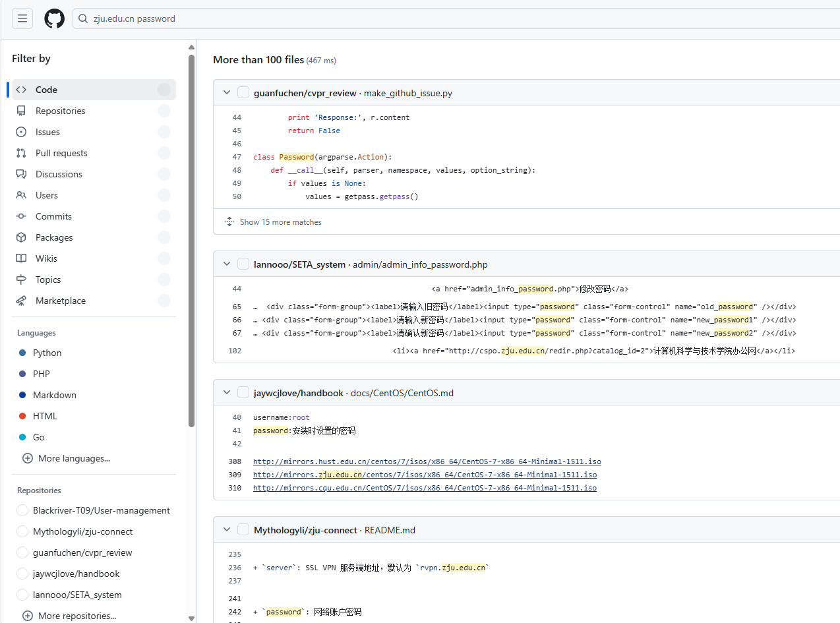Expand Show 15 more matches
This screenshot has width=840, height=623.
click(x=280, y=222)
